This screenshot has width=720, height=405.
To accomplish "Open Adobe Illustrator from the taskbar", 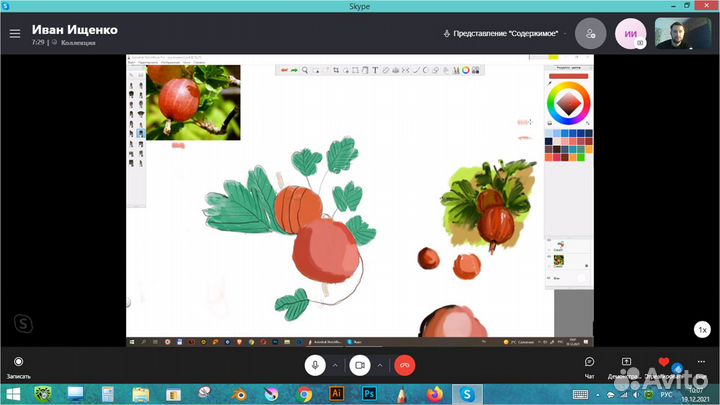I will point(337,394).
